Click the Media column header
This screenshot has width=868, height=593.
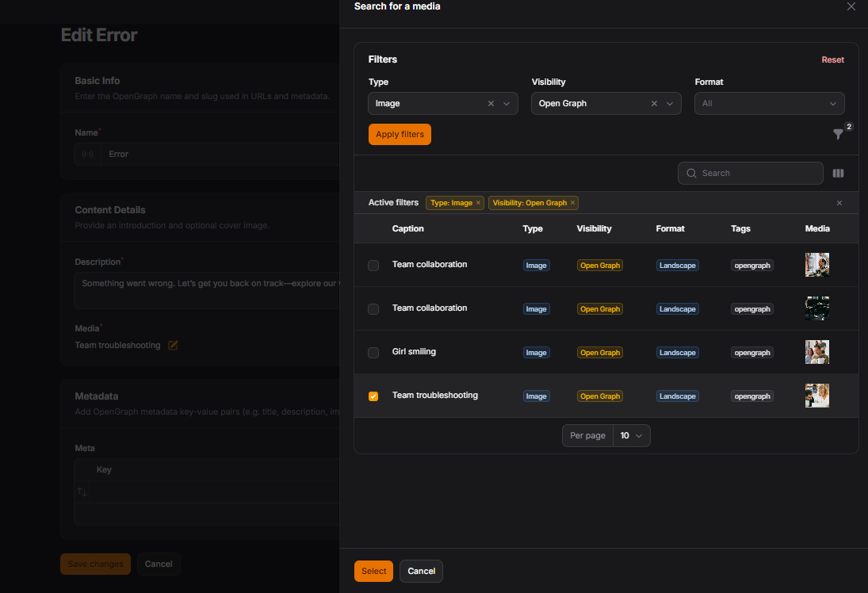[817, 228]
